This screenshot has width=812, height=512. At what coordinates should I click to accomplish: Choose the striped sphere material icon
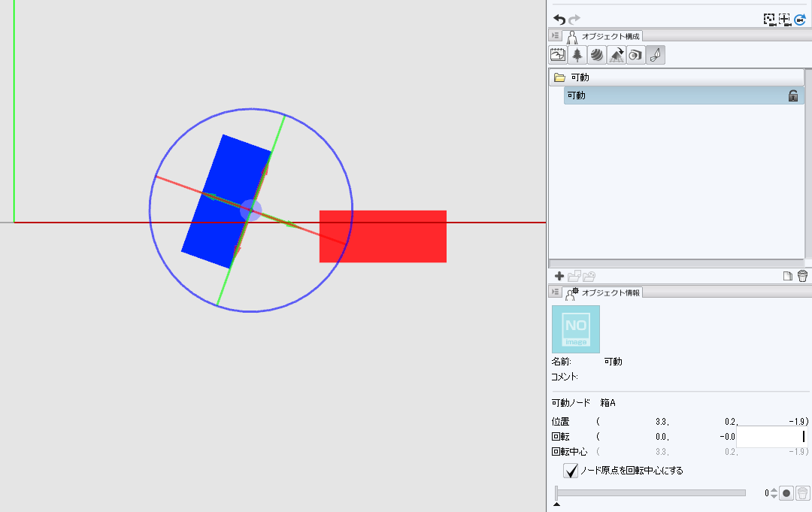tap(596, 55)
